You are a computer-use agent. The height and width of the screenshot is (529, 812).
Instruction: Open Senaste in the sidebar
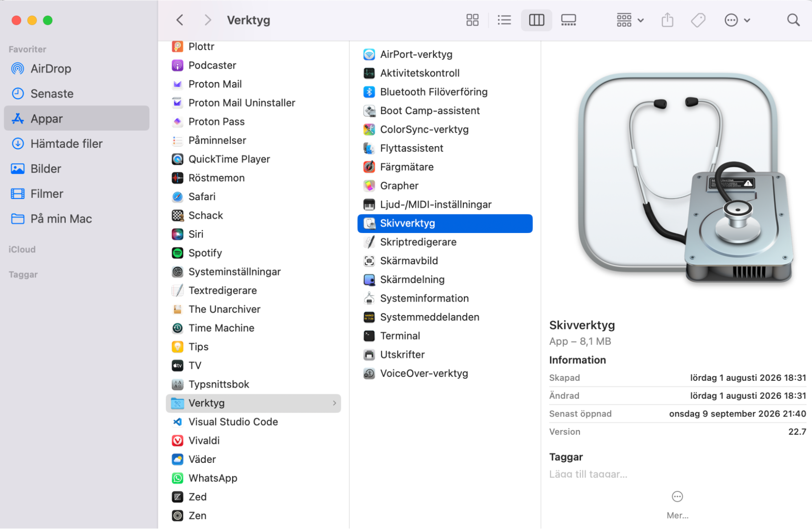(x=76, y=93)
